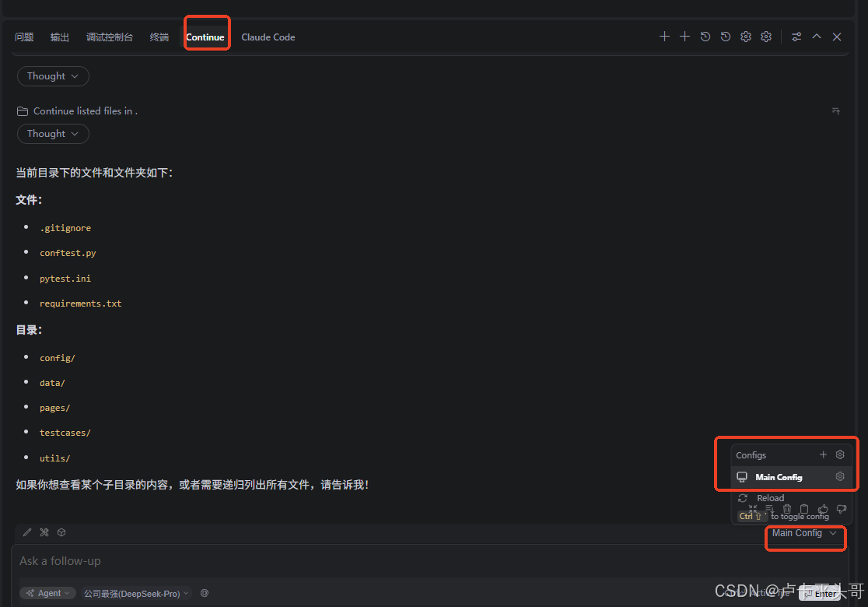The image size is (868, 607).
Task: Click the pages/ directory entry
Action: pyautogui.click(x=54, y=408)
